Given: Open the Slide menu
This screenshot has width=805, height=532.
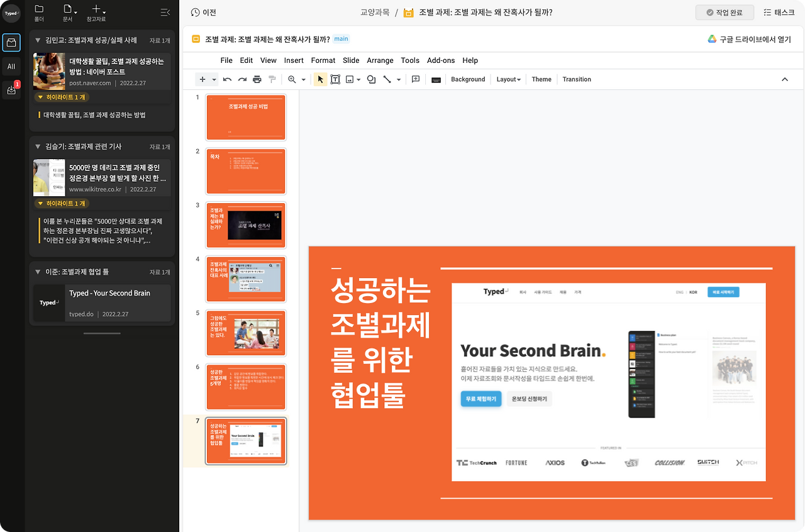Looking at the screenshot, I should 351,60.
